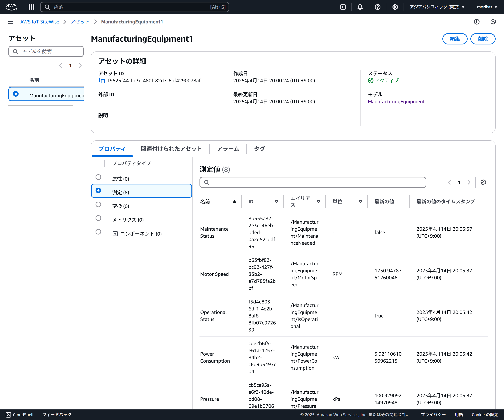504x420 pixels.
Task: Select the ManufacturingEquipment1 asset radio button
Action: click(x=16, y=94)
